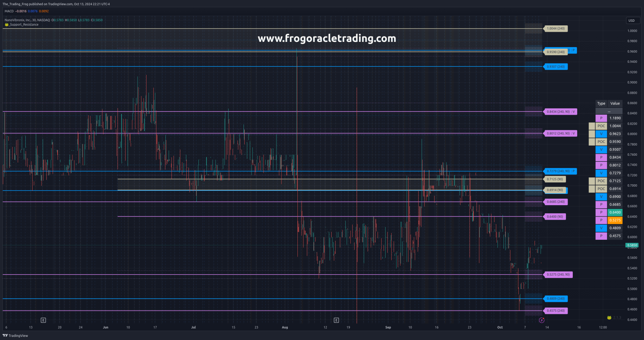
Task: Click the POC type cell for 0.6914
Action: (x=601, y=189)
